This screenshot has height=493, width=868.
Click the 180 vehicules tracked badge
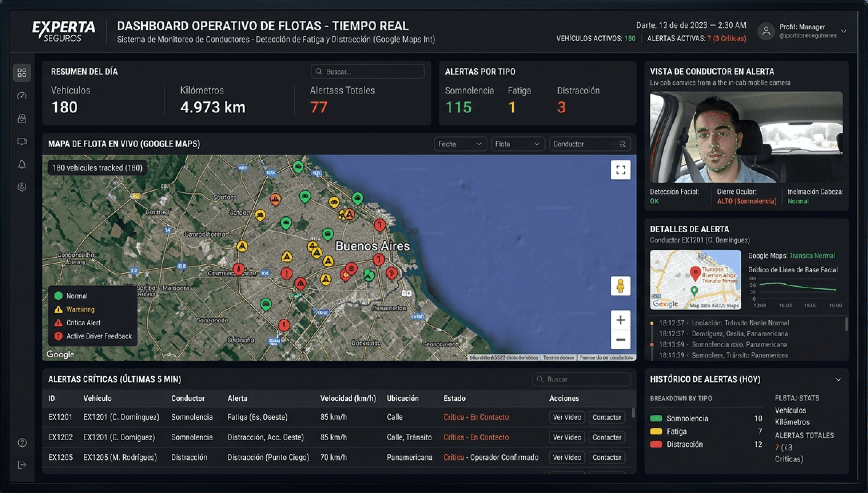click(x=97, y=168)
